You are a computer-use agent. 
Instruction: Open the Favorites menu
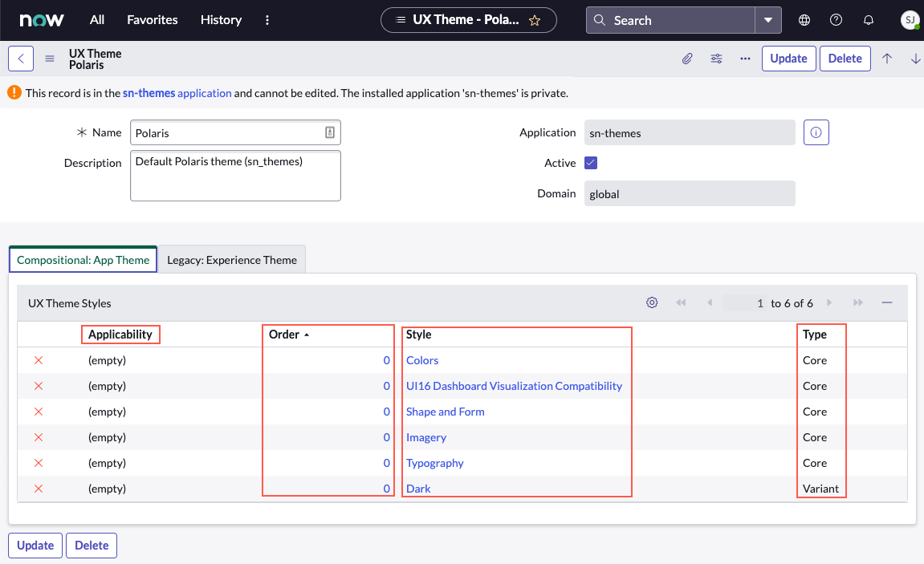point(152,20)
